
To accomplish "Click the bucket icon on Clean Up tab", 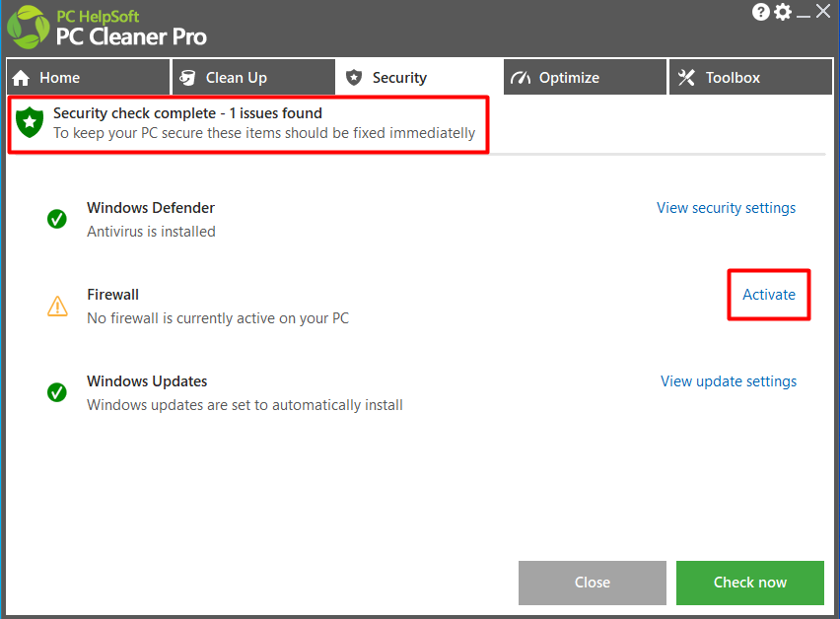I will click(x=187, y=78).
